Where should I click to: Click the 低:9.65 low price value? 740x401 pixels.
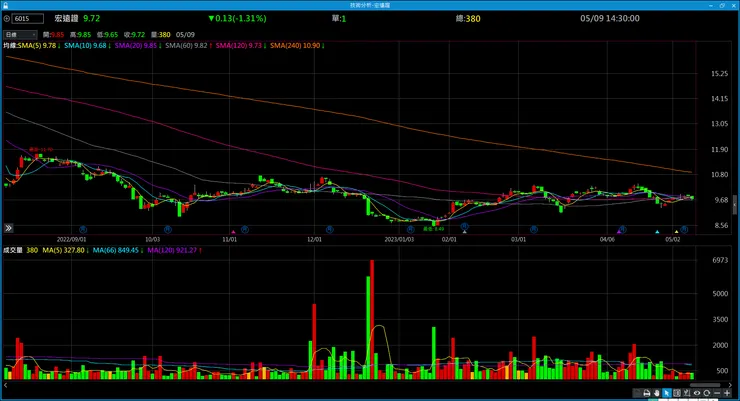pos(108,34)
